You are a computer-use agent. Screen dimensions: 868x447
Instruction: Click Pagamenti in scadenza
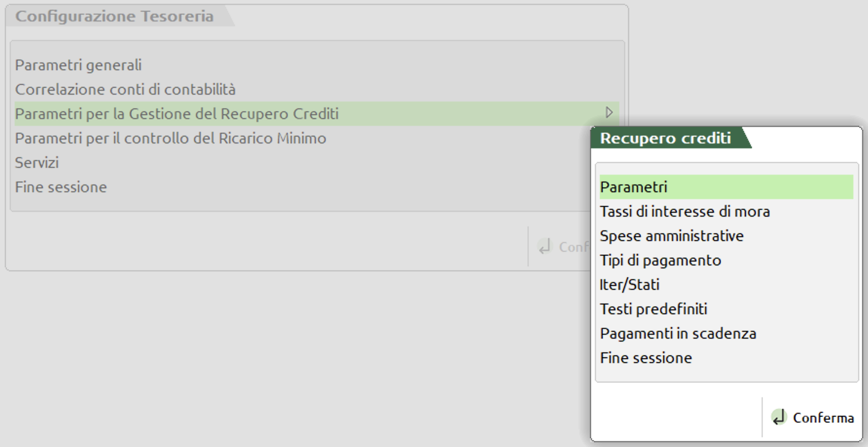pos(678,333)
